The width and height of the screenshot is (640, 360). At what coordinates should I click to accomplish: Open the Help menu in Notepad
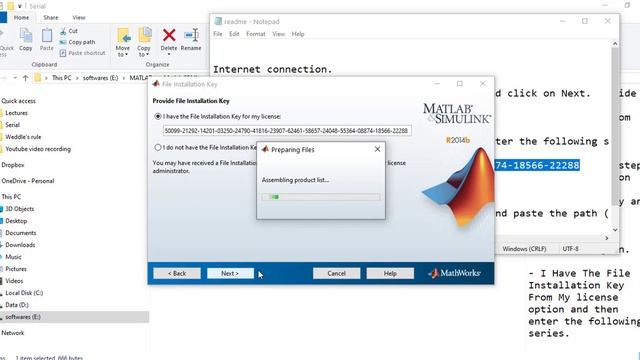click(298, 34)
